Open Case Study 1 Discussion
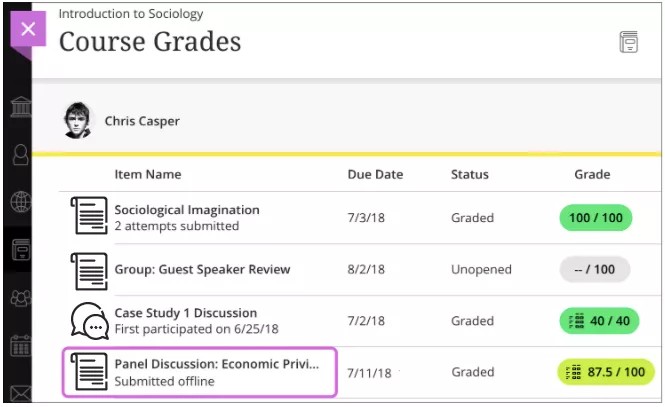665x407 pixels. (185, 313)
